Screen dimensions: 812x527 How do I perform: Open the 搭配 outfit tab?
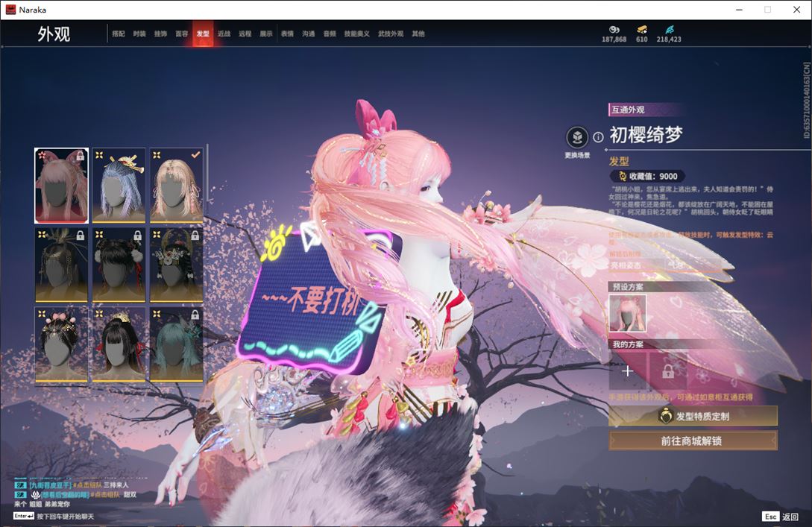point(119,34)
